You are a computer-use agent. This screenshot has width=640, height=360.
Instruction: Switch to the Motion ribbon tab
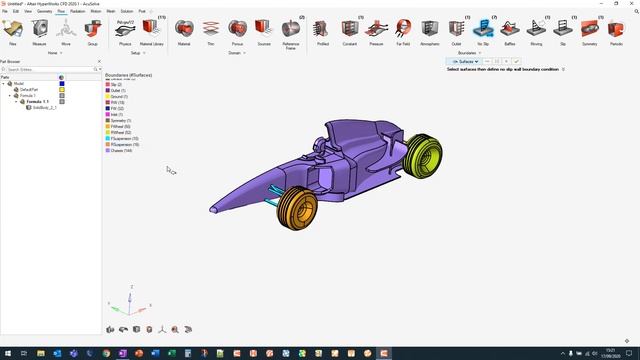pos(96,11)
